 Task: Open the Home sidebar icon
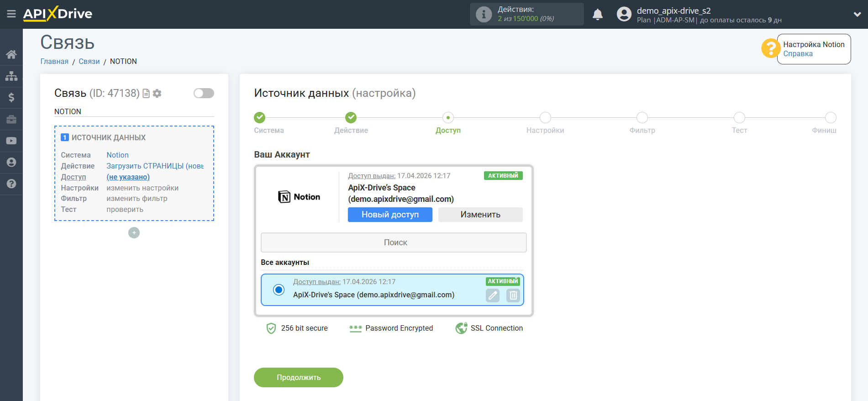pos(11,54)
